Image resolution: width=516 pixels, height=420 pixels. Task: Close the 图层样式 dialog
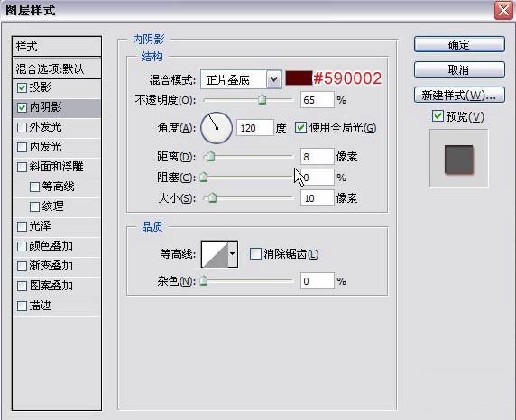click(x=504, y=11)
